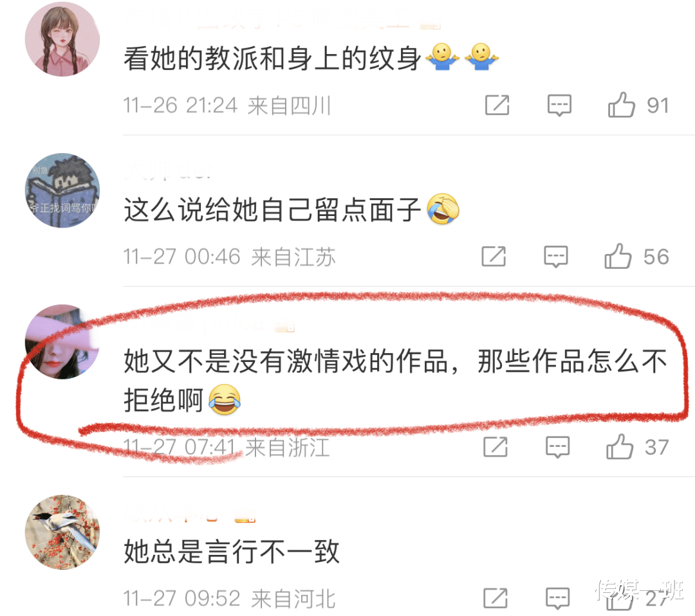The image size is (695, 616).
Task: Open the covered-eyes girl avatar profile
Action: [62, 341]
